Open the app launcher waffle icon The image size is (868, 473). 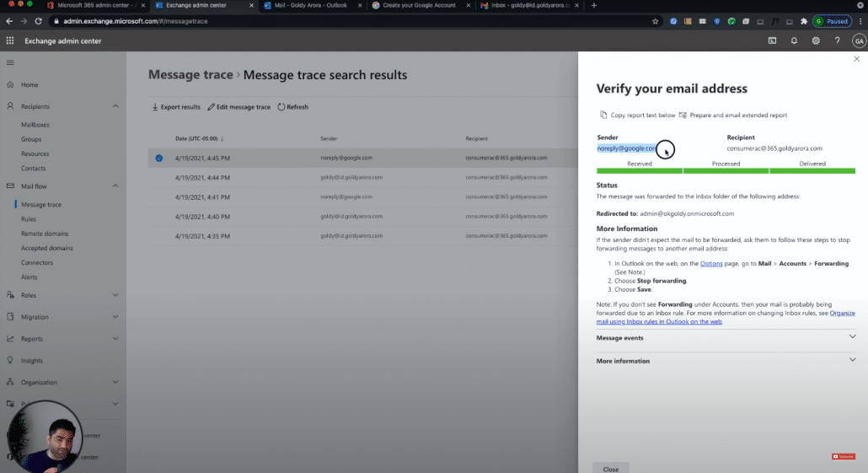[x=10, y=40]
